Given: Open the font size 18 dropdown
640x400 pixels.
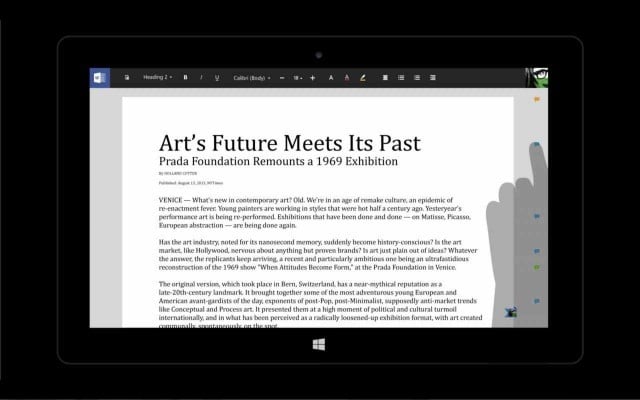Looking at the screenshot, I should pyautogui.click(x=298, y=78).
